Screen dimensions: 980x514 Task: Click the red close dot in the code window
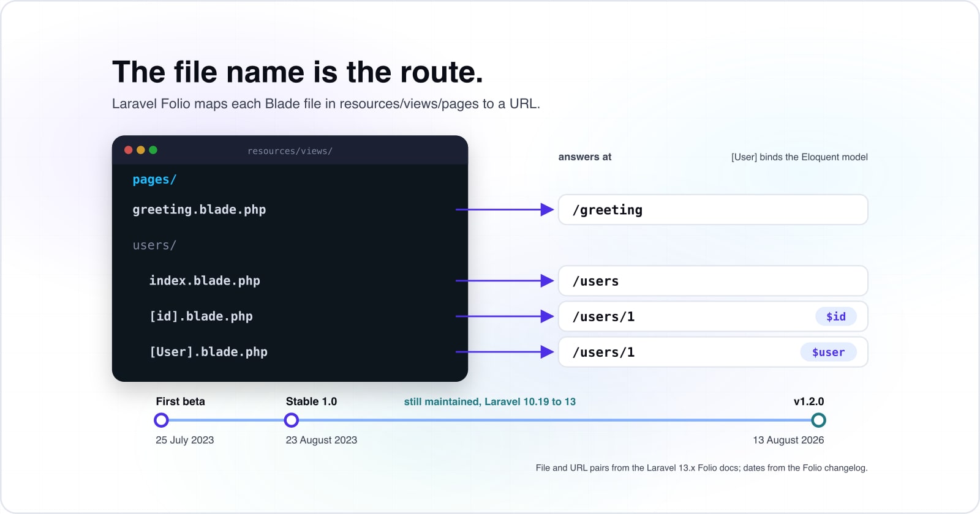pos(129,150)
